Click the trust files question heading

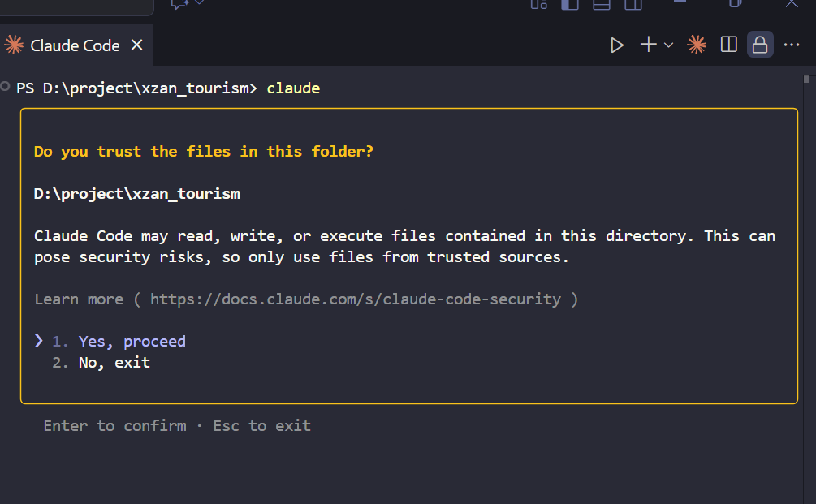tap(204, 151)
